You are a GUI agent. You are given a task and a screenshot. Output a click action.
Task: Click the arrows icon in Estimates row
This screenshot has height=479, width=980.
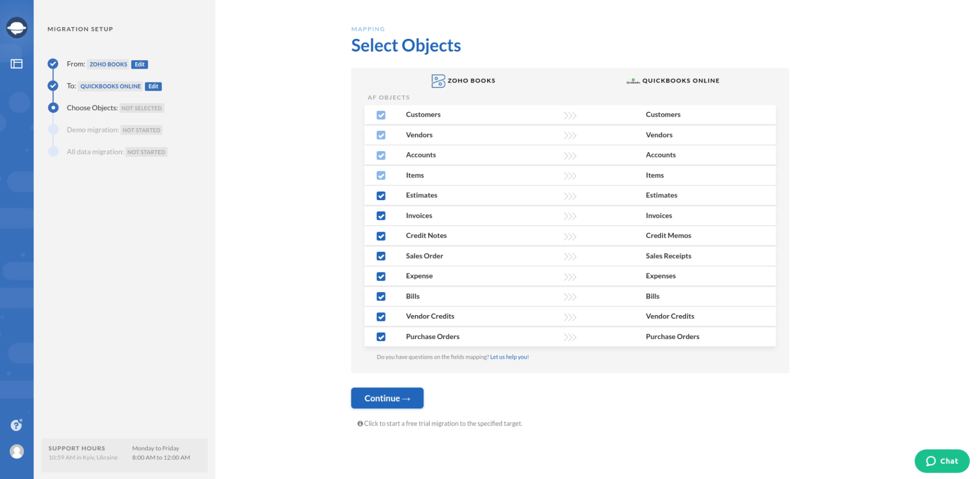tap(570, 196)
